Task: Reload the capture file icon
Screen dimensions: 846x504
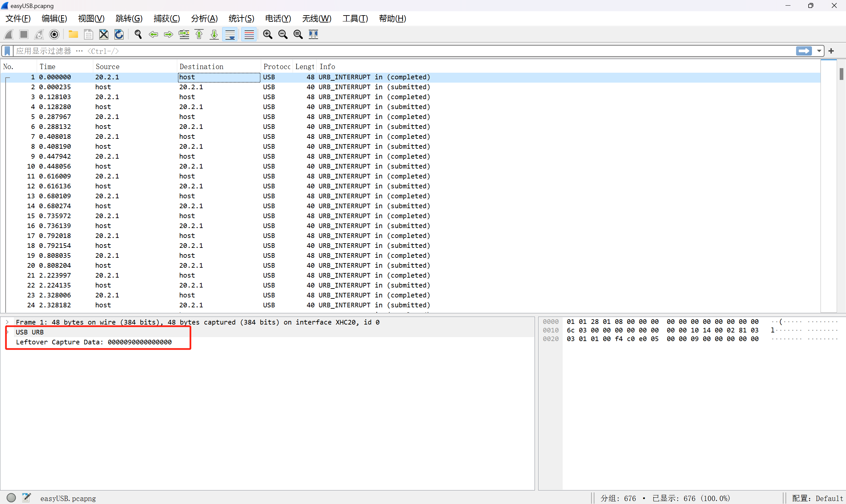Action: pos(119,34)
